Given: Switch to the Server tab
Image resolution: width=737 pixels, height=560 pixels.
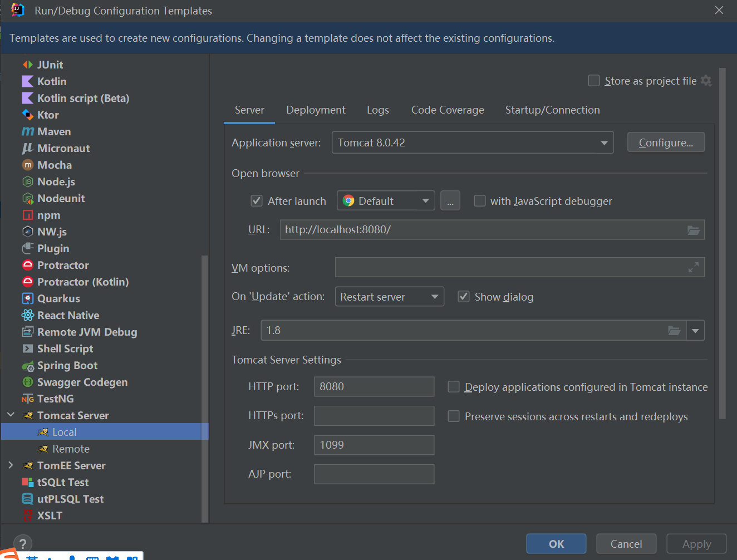Looking at the screenshot, I should [249, 110].
